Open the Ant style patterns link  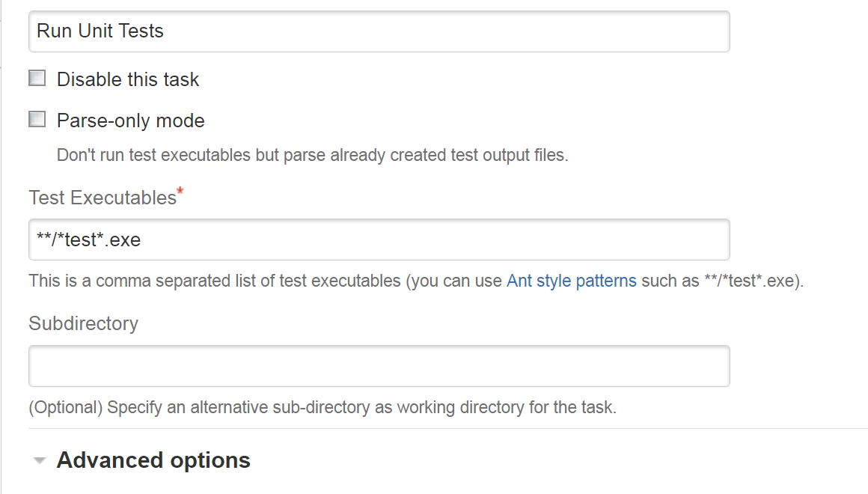coord(571,281)
